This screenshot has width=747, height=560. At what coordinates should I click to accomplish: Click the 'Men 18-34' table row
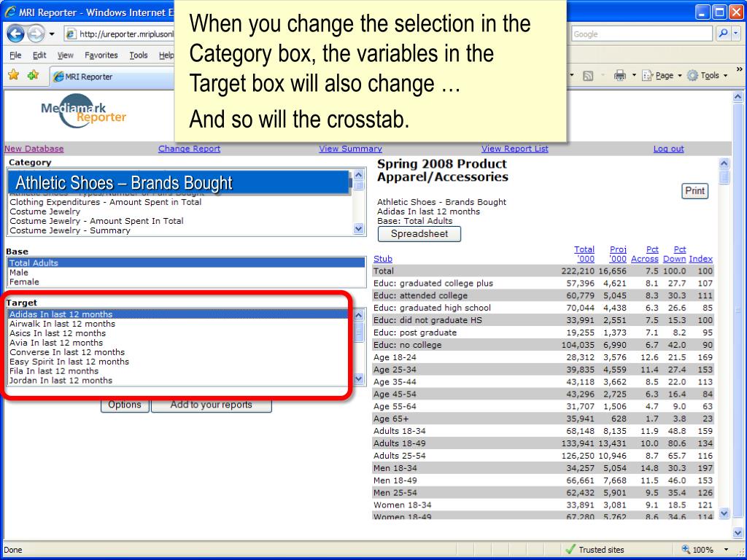[543, 468]
